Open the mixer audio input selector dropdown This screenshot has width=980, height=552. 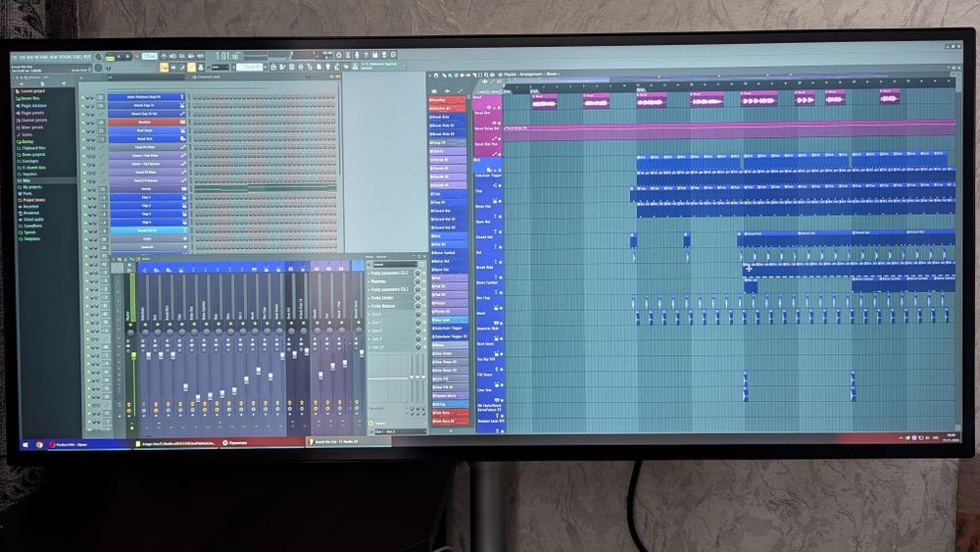click(395, 264)
